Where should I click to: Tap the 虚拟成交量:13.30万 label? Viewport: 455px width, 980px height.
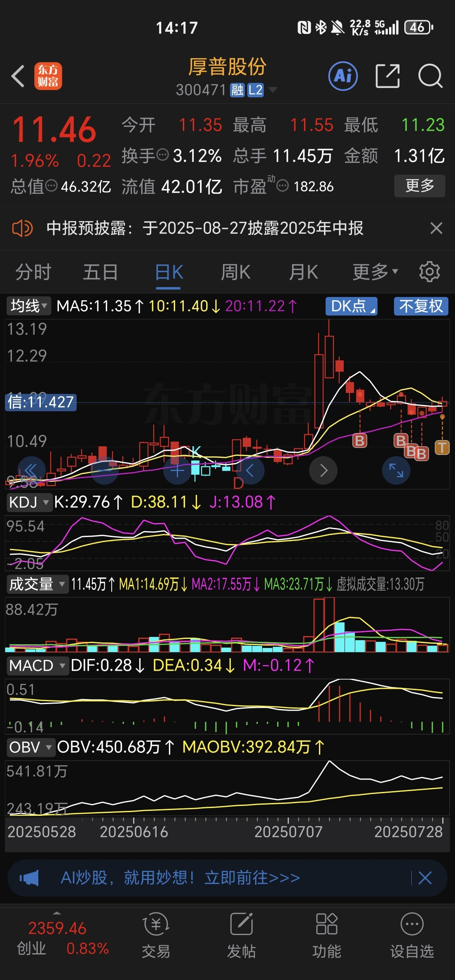(x=380, y=584)
